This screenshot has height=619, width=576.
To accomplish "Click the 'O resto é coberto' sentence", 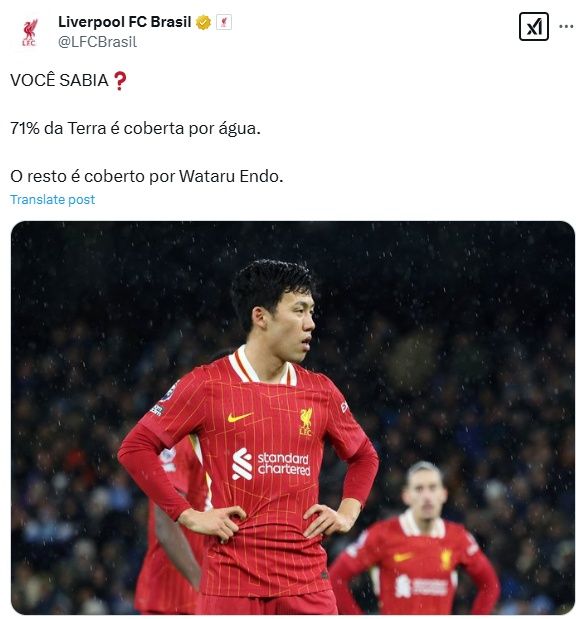I will click(x=147, y=176).
